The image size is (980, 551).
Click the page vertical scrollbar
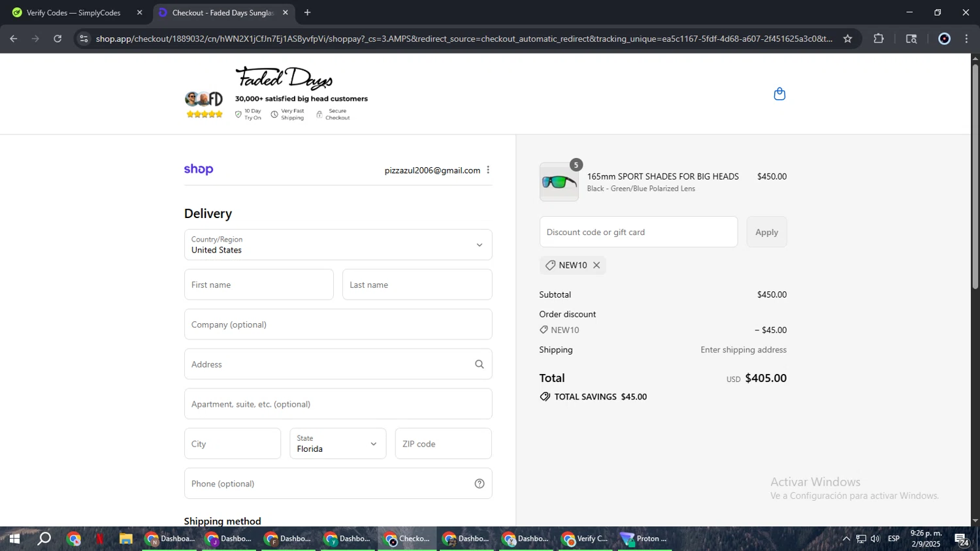[x=975, y=176]
